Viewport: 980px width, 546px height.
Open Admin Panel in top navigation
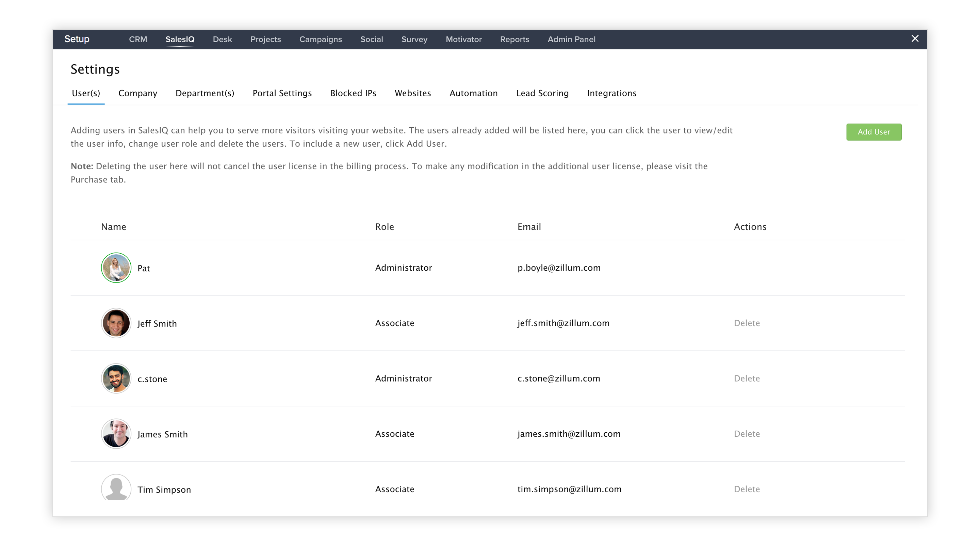click(571, 39)
